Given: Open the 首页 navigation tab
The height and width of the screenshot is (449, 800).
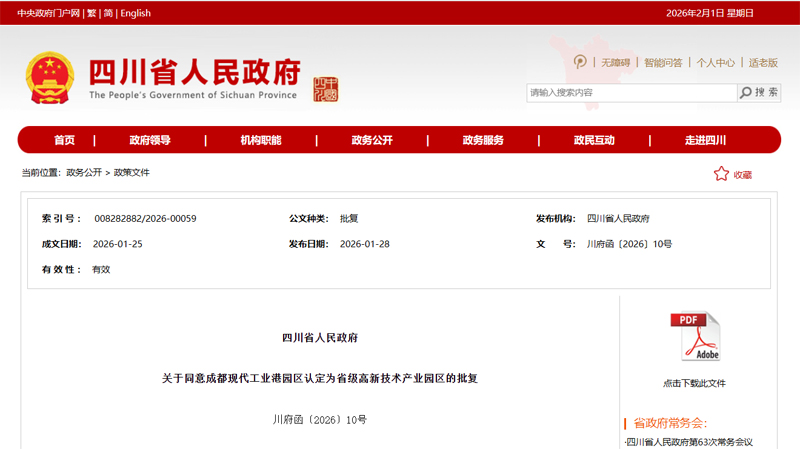Looking at the screenshot, I should [64, 140].
